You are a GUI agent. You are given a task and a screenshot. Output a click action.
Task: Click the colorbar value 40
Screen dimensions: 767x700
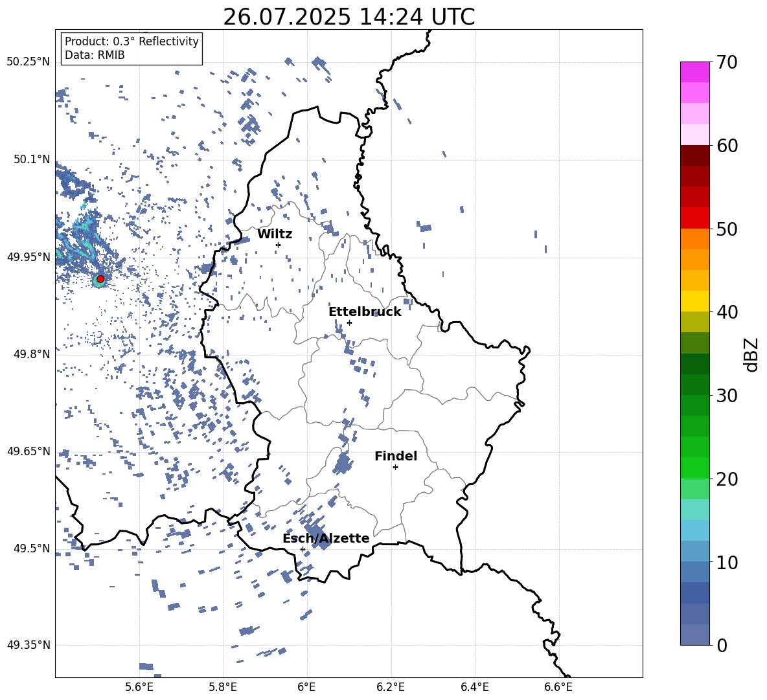727,312
